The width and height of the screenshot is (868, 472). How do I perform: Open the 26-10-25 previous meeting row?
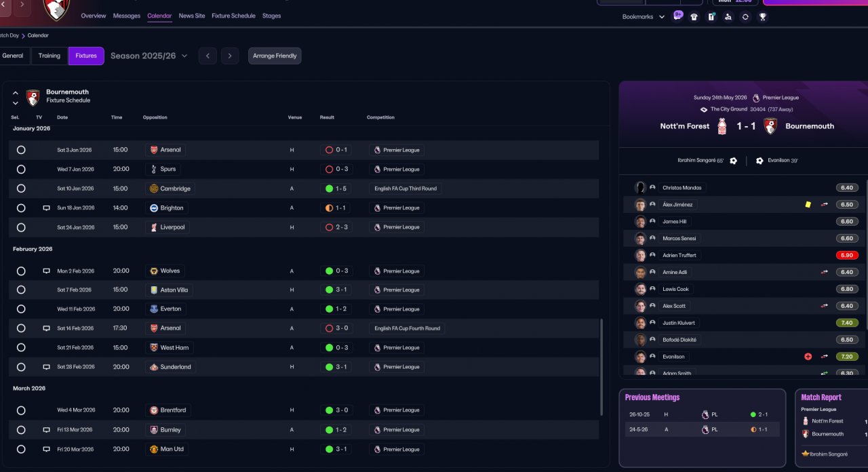(x=702, y=414)
